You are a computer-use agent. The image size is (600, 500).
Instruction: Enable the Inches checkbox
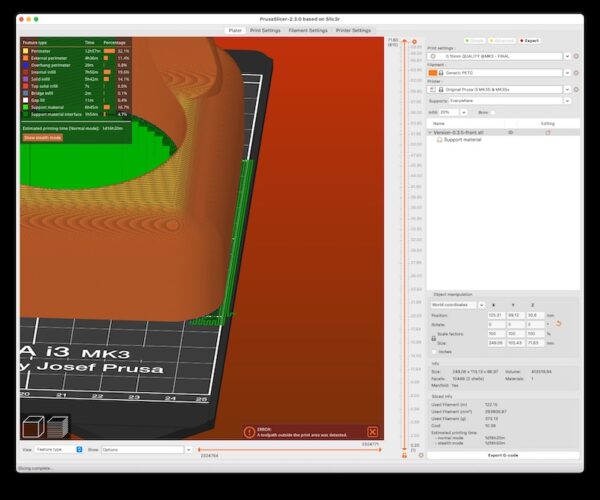pos(434,352)
